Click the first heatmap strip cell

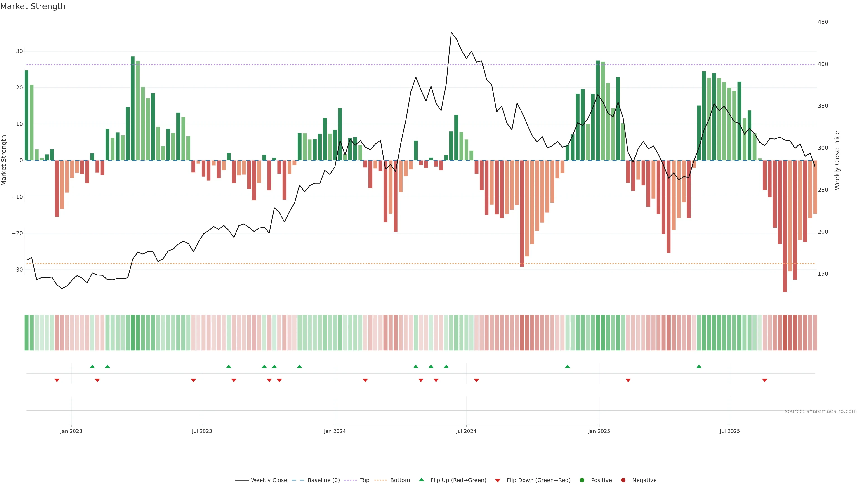click(x=27, y=333)
